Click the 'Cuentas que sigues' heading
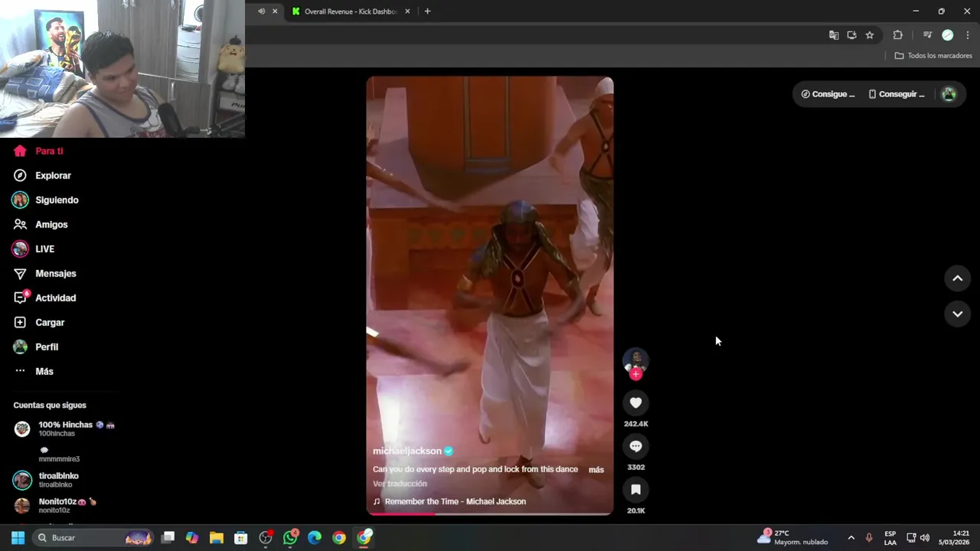Viewport: 980px width, 551px height. (x=50, y=405)
